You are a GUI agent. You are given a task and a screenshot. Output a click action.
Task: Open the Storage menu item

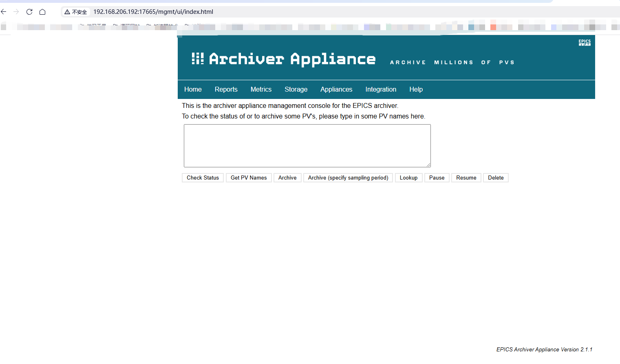[296, 89]
